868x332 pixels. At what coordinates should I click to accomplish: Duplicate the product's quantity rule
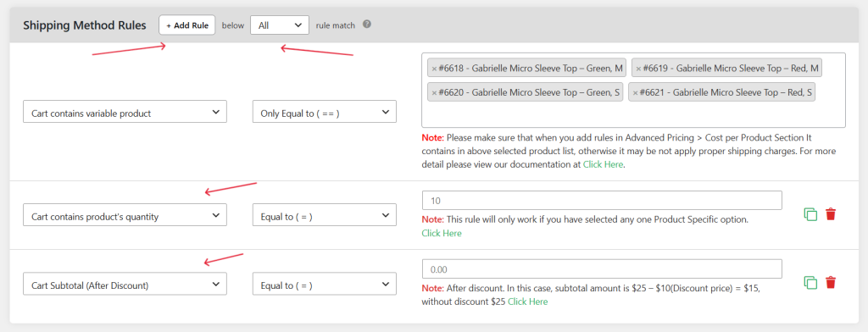coord(810,214)
